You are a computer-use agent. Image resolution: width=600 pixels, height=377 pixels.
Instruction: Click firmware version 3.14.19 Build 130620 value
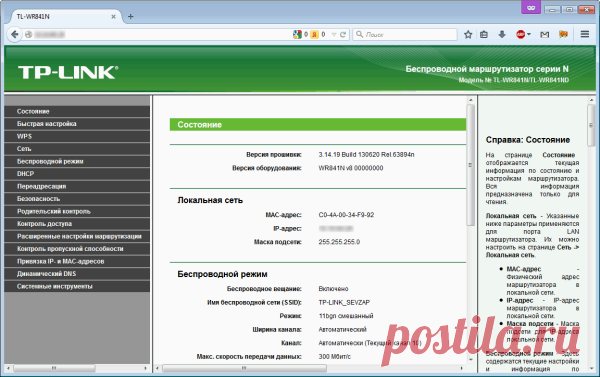tap(366, 155)
